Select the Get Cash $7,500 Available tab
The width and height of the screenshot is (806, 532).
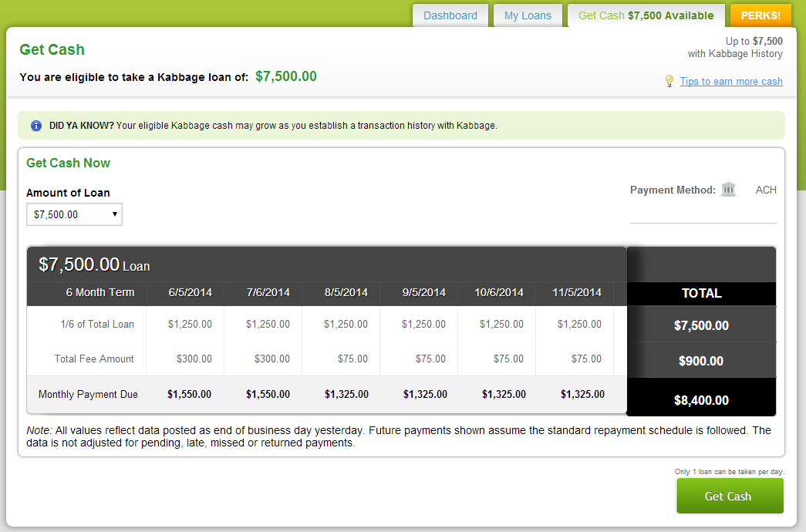tap(646, 15)
